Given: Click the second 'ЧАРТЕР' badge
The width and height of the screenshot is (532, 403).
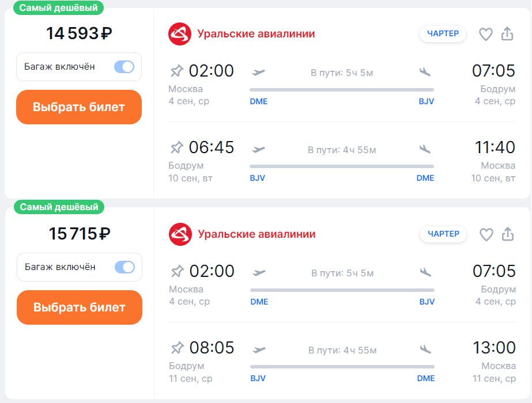Looking at the screenshot, I should [443, 234].
